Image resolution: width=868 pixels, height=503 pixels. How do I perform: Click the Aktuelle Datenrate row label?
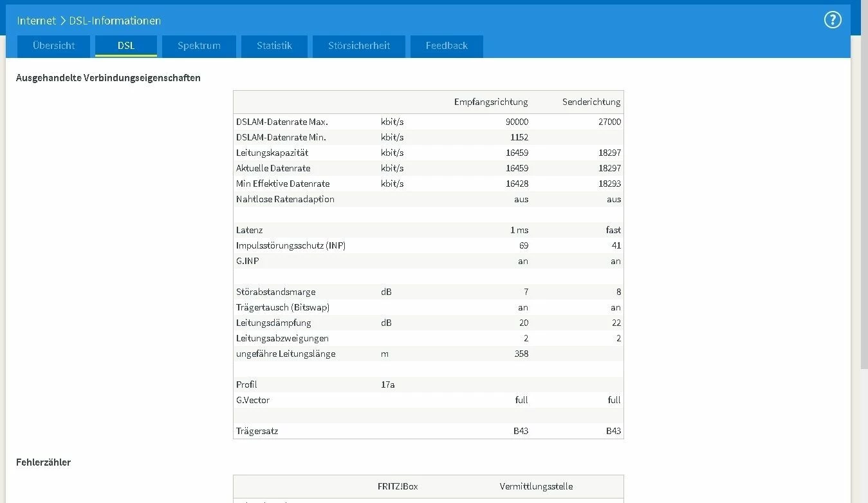tap(273, 168)
